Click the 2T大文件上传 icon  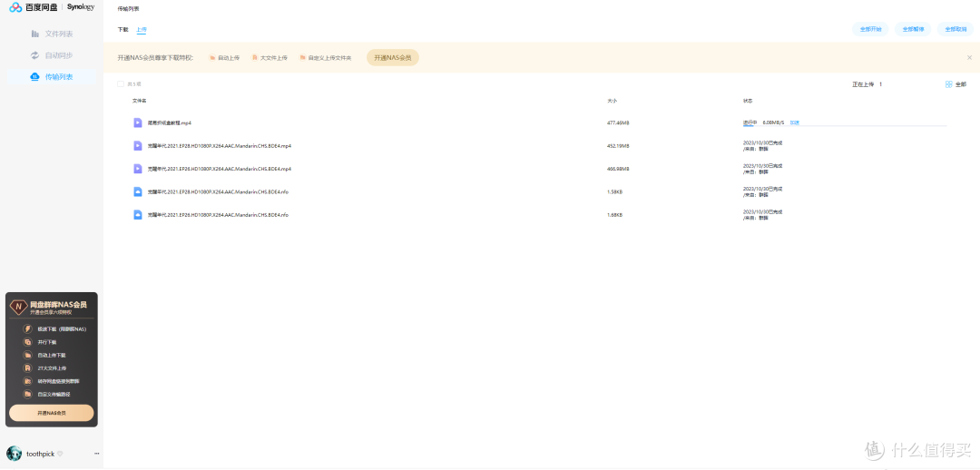[27, 368]
